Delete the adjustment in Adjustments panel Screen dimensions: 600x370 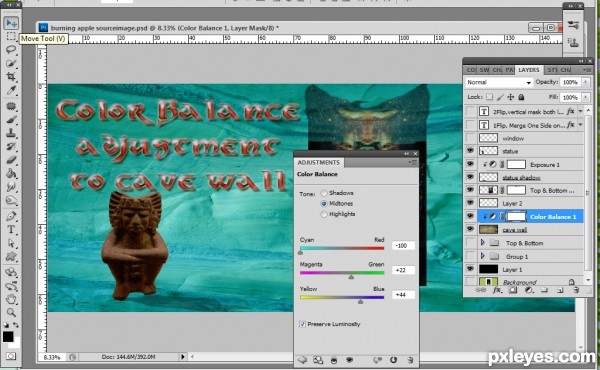pyautogui.click(x=410, y=360)
